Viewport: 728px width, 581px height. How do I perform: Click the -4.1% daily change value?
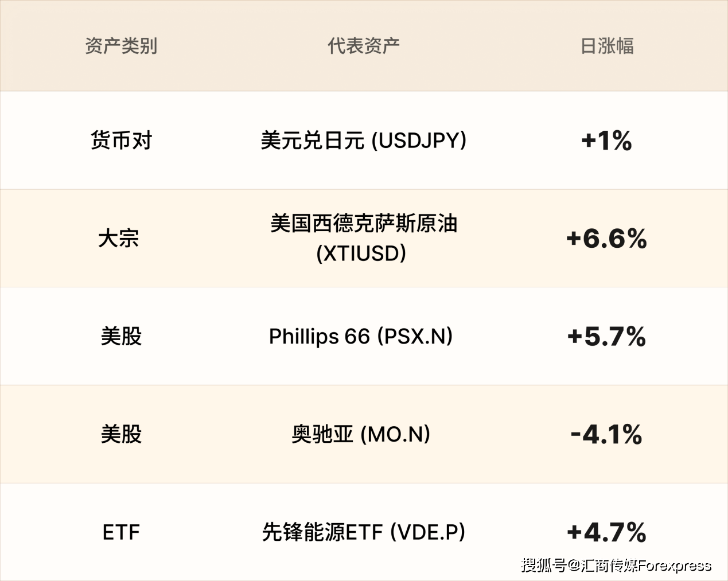point(606,435)
